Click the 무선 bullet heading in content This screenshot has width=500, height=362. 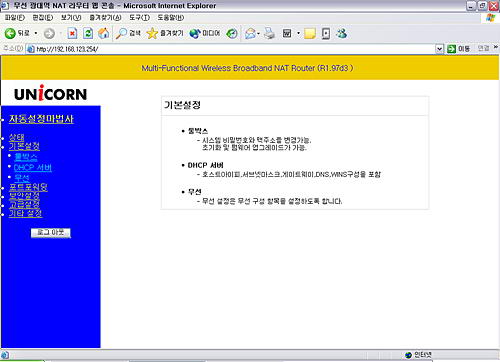[x=194, y=192]
